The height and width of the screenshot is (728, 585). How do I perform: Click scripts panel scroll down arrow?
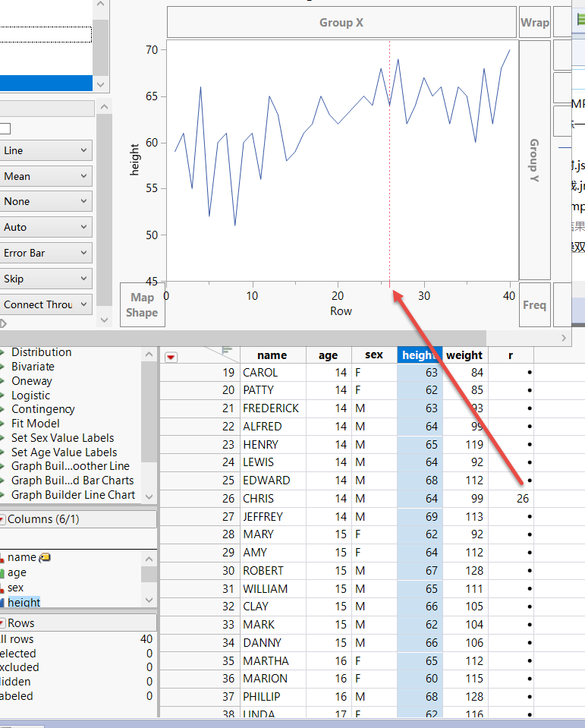[149, 496]
